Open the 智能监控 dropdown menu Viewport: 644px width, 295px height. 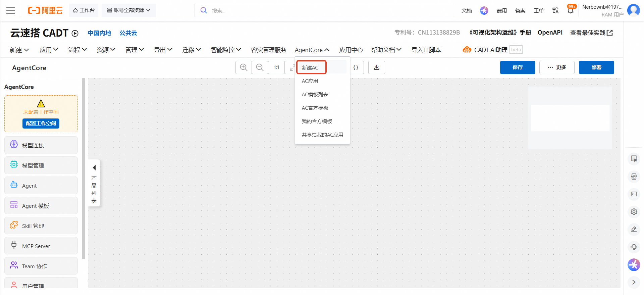(x=226, y=50)
